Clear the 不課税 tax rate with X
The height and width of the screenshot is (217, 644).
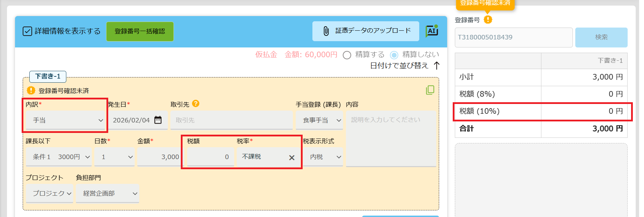pos(292,158)
